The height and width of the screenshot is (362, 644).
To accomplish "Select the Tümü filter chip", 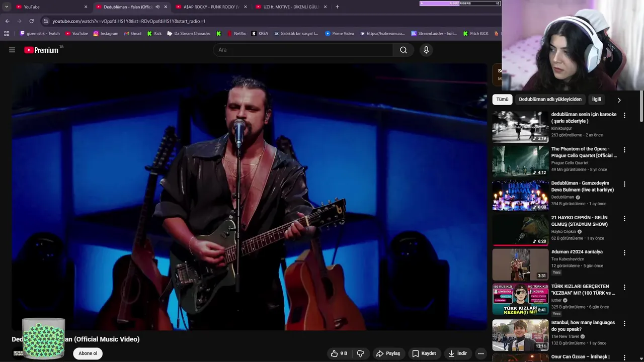I will 502,100.
